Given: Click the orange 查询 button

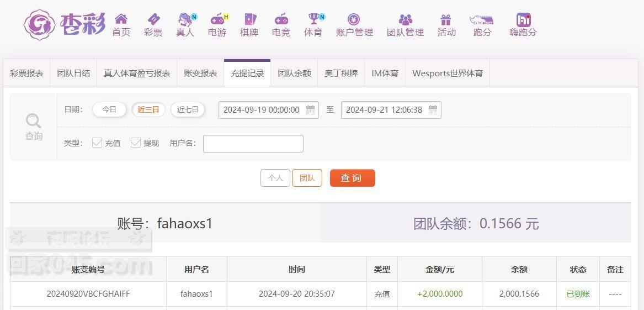Looking at the screenshot, I should (353, 178).
